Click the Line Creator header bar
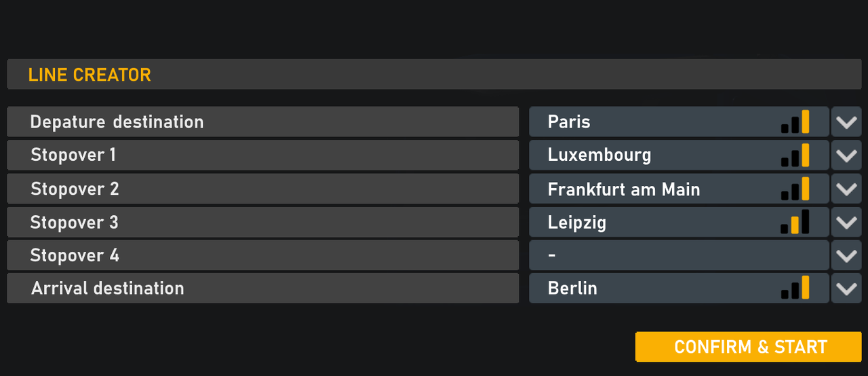The height and width of the screenshot is (376, 868). [434, 75]
